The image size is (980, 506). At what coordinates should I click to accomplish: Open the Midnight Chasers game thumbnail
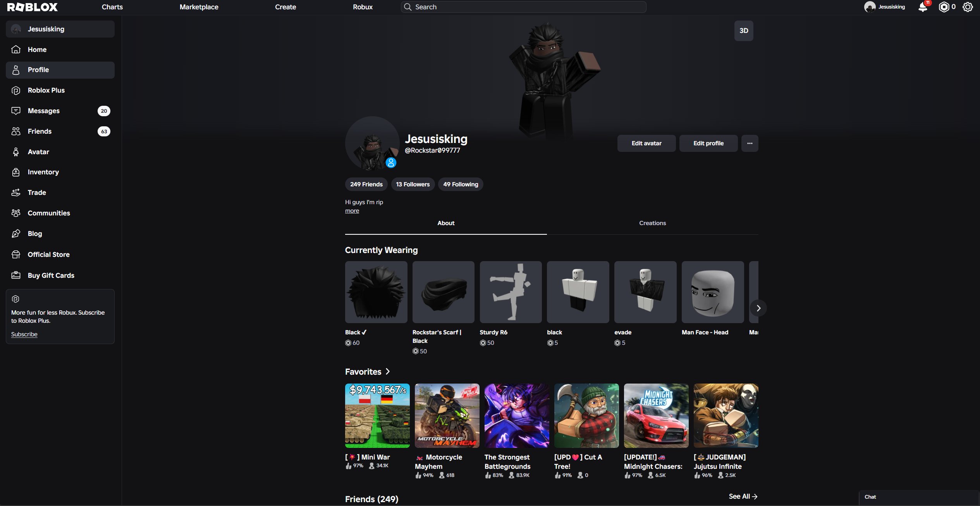click(656, 416)
